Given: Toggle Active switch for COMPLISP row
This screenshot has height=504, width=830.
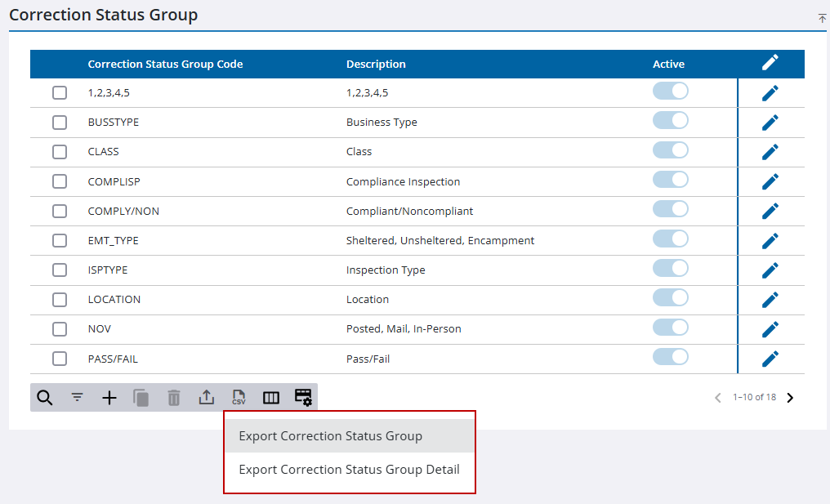Looking at the screenshot, I should click(x=671, y=180).
